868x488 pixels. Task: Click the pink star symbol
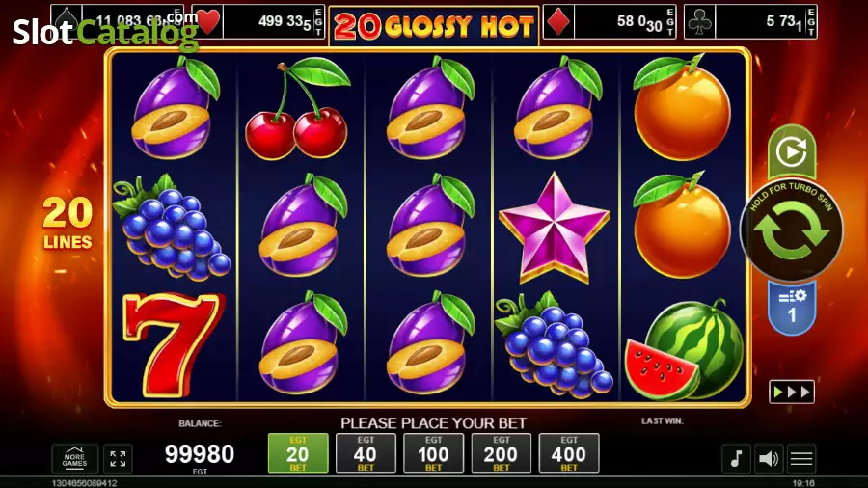555,227
